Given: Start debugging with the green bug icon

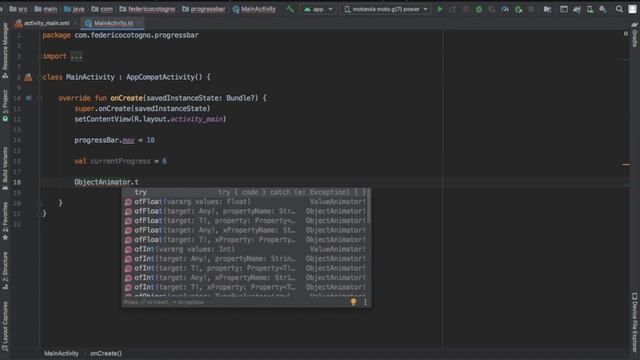Looking at the screenshot, I should [x=479, y=9].
